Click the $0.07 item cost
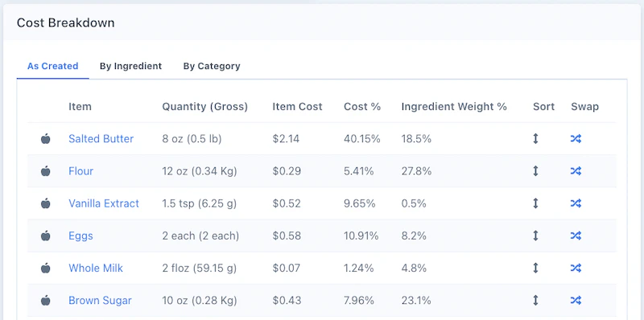Image resolution: width=644 pixels, height=320 pixels. coord(287,268)
